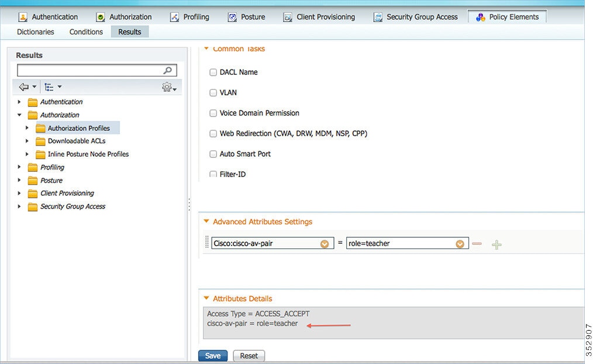Go to the Client Provisioning tab
This screenshot has width=593, height=364.
click(319, 17)
